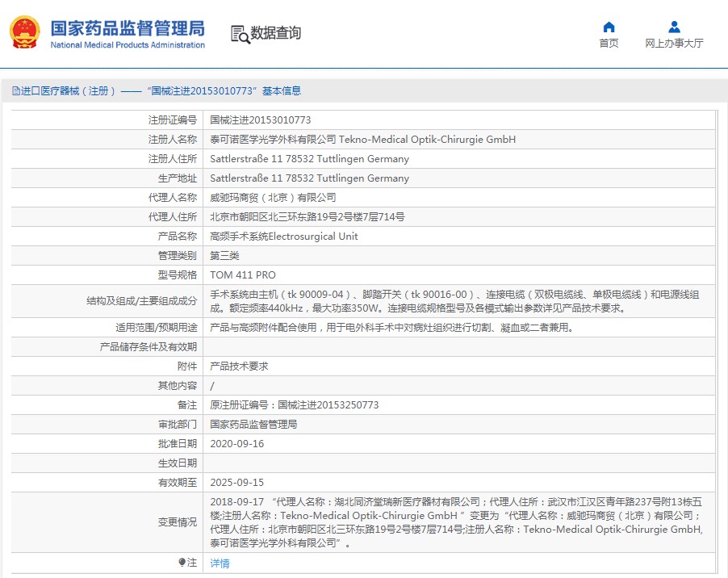Viewport: 728px width, 578px height.
Task: Select the structure description mentioning tk 90009-04
Action: 454,301
